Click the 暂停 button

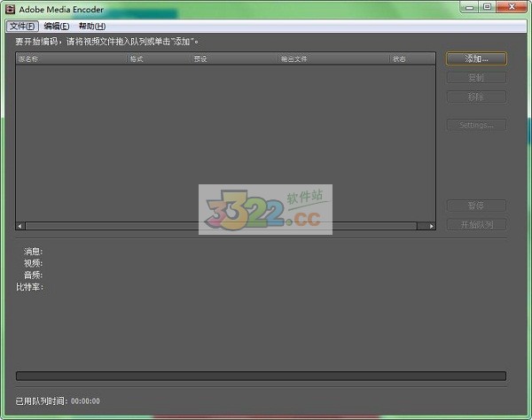click(476, 206)
